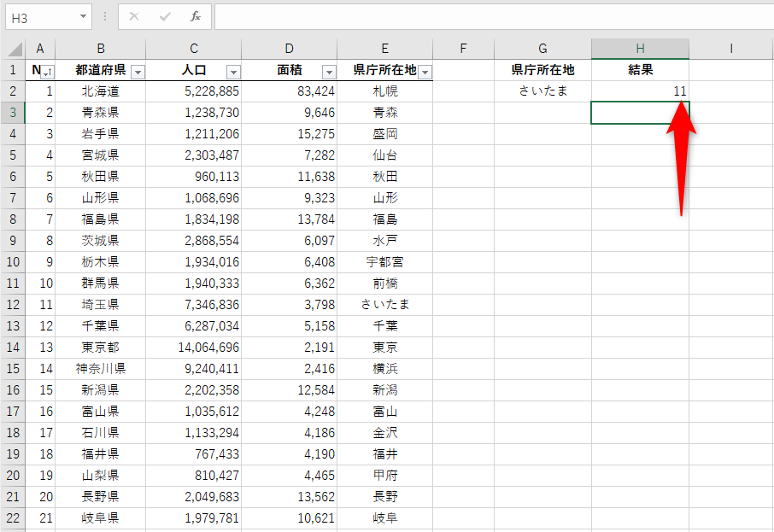Select the 埼玉県 cell

(x=101, y=305)
